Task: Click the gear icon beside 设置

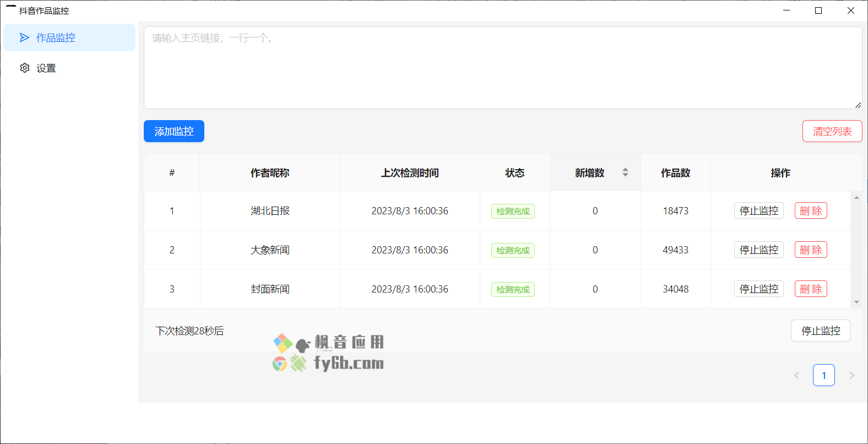Action: [x=25, y=68]
